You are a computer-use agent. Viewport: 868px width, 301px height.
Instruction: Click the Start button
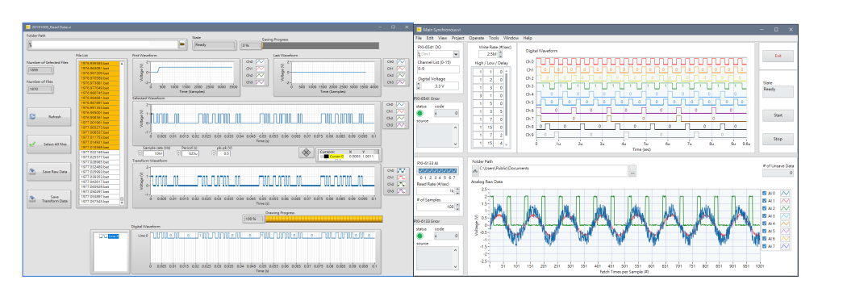point(778,115)
